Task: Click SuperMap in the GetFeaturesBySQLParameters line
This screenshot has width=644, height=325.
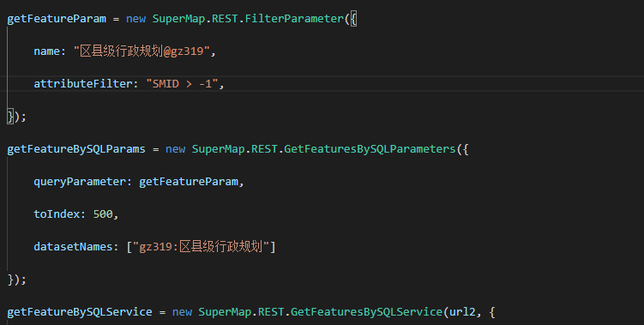Action: [218, 149]
